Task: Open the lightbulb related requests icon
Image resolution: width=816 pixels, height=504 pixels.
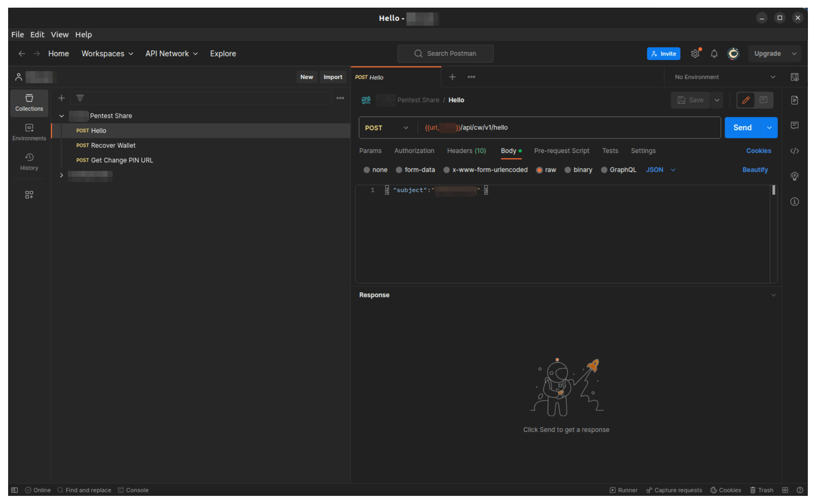Action: point(795,176)
